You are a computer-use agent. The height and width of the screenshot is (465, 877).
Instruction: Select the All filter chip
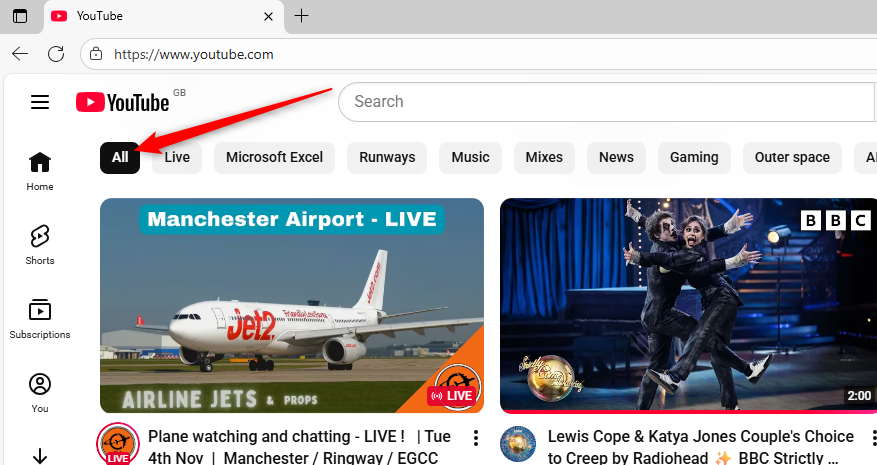(x=120, y=157)
